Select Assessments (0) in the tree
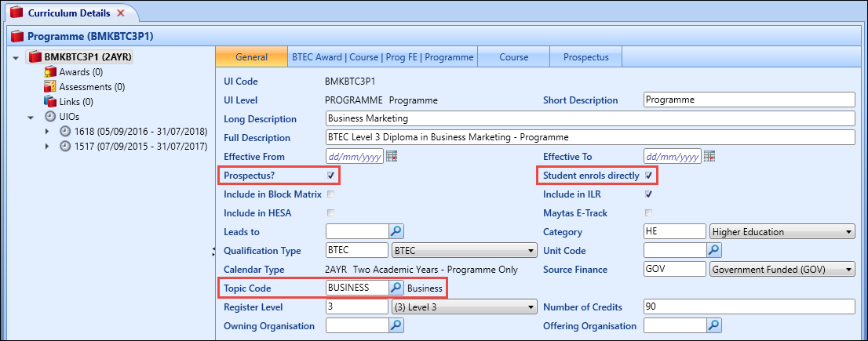 pos(92,87)
